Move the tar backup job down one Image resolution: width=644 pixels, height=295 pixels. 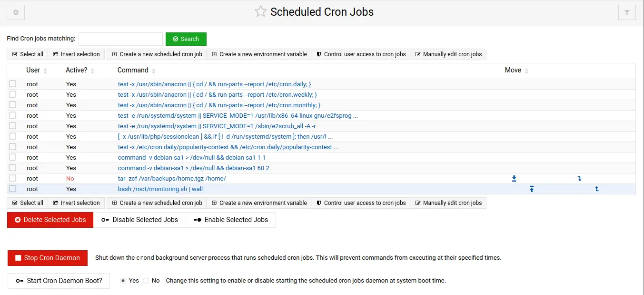[x=579, y=179]
